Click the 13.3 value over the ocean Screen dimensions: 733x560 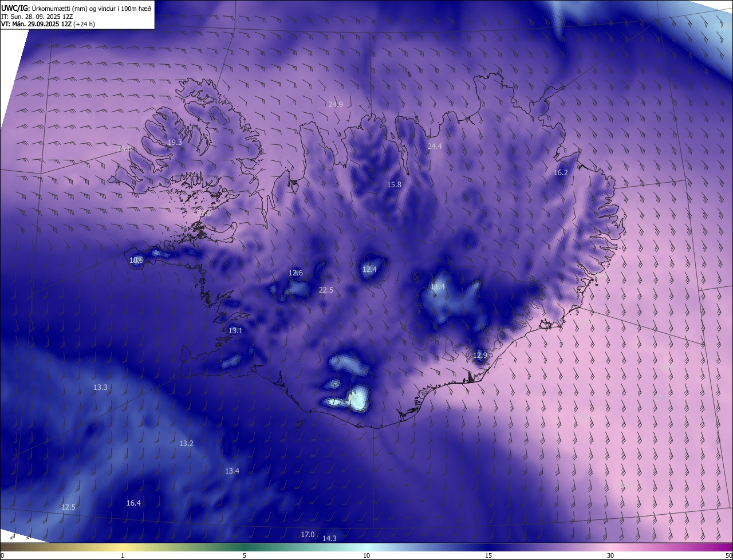100,388
